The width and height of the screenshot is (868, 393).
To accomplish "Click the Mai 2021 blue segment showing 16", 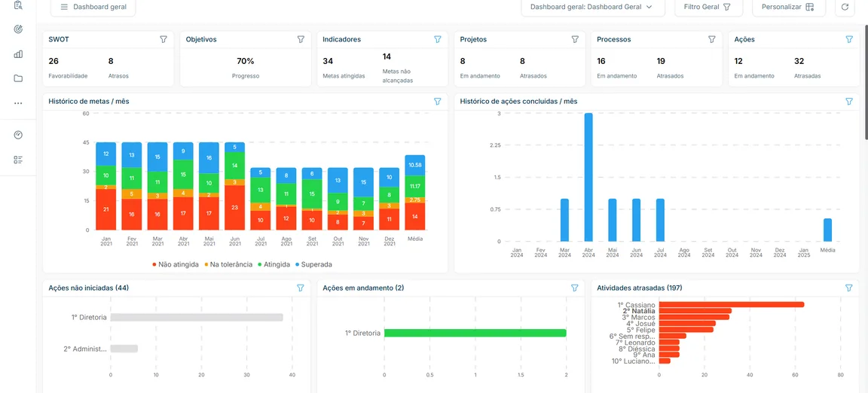I will point(209,157).
